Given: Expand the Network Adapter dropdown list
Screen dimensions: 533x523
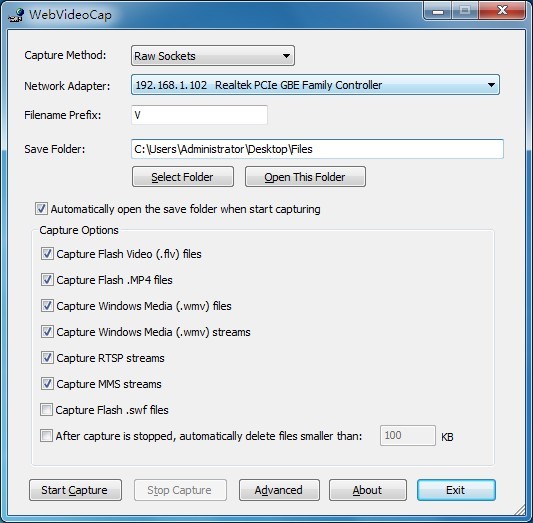Looking at the screenshot, I should 491,85.
